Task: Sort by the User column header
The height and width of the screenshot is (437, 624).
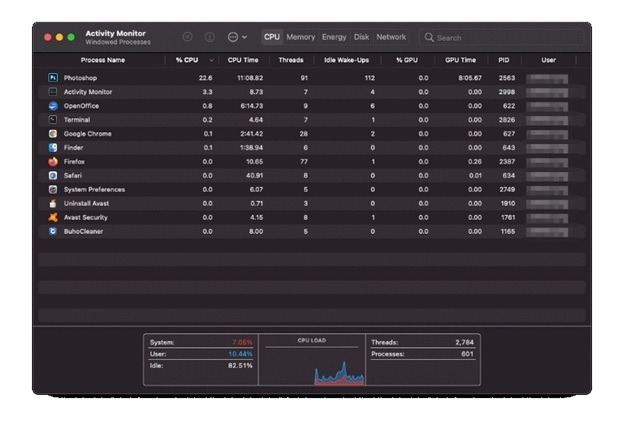Action: coord(548,60)
